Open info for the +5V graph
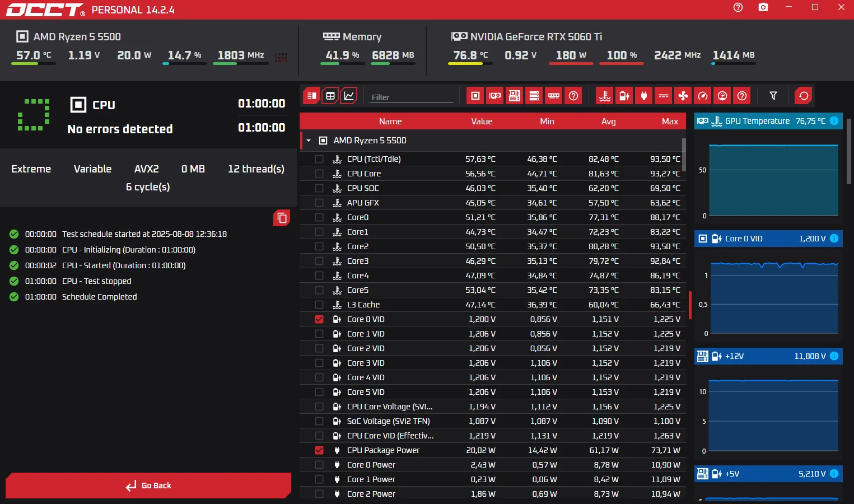854x504 pixels. (834, 474)
